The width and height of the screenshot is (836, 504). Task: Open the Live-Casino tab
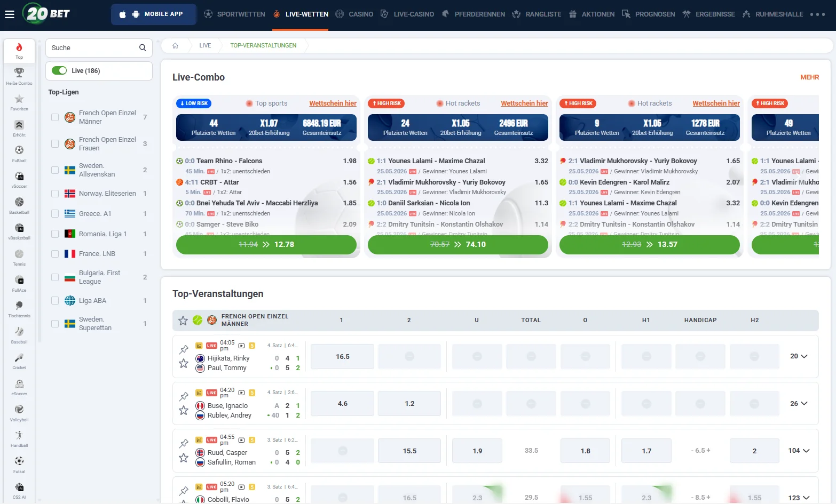407,14
